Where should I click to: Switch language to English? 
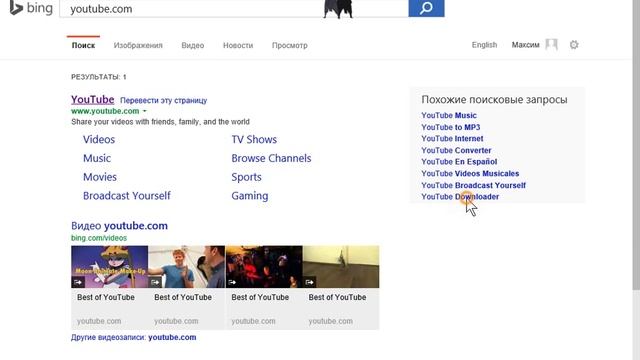pyautogui.click(x=484, y=45)
